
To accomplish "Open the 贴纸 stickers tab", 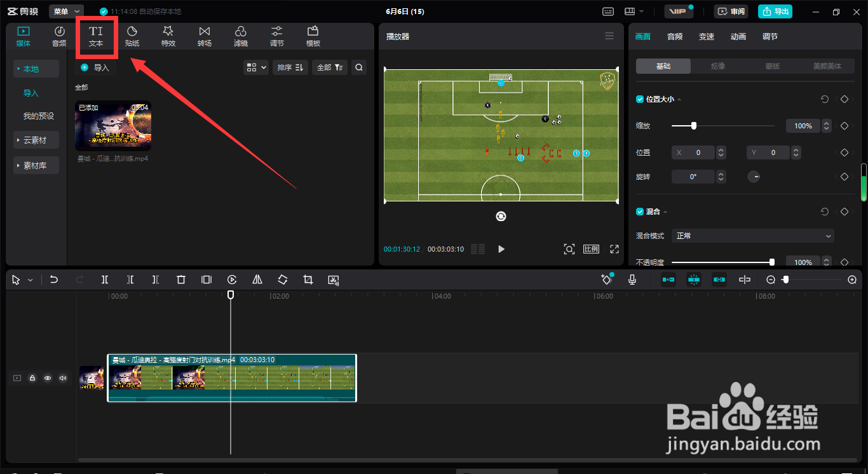I will coord(132,36).
